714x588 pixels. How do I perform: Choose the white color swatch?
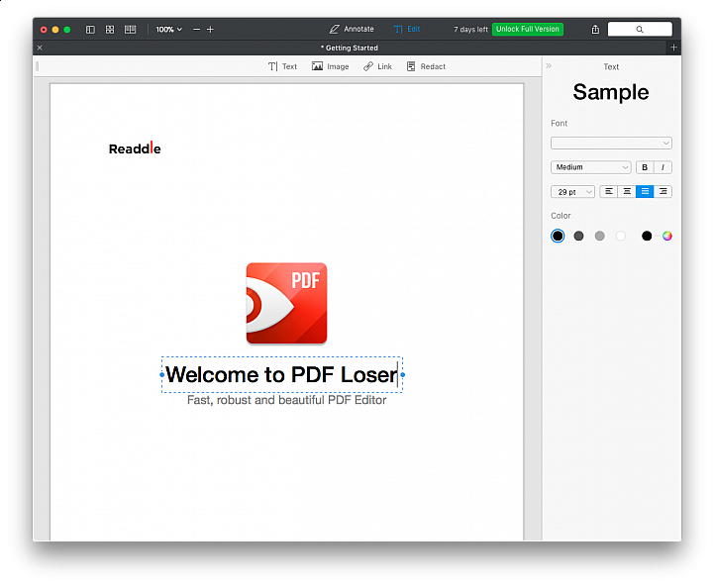[621, 236]
